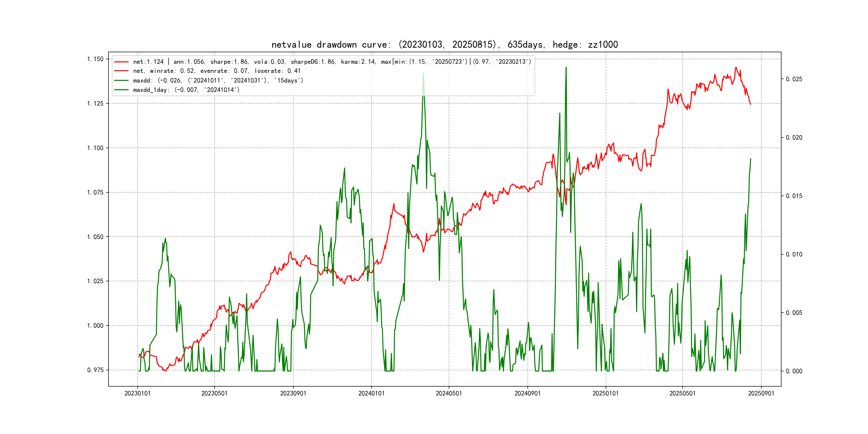
Task: Click the 20240901 x-axis date label
Action: click(527, 393)
